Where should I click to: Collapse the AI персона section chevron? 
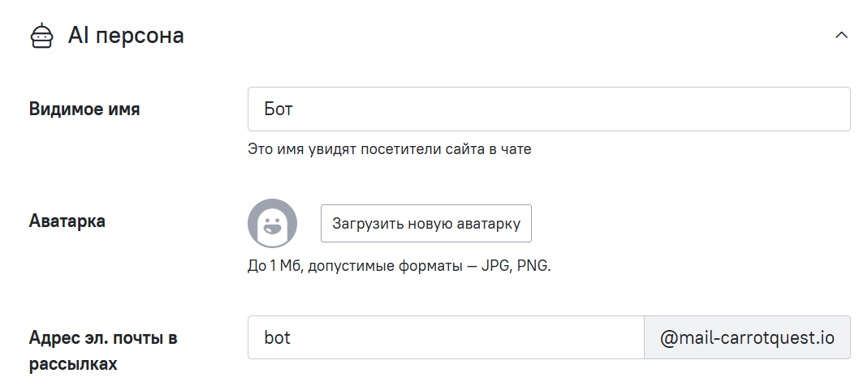click(841, 36)
